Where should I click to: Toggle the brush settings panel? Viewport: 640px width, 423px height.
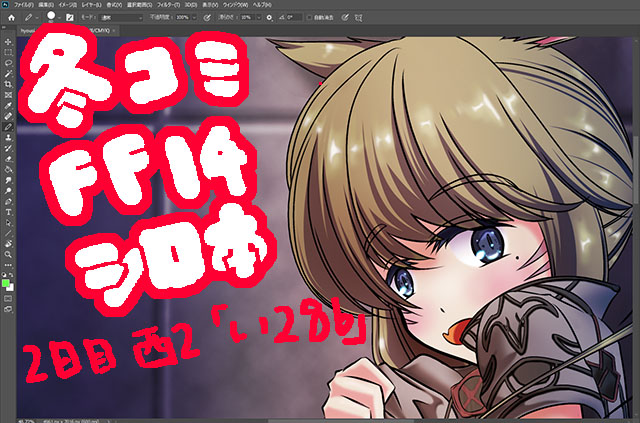[70, 18]
